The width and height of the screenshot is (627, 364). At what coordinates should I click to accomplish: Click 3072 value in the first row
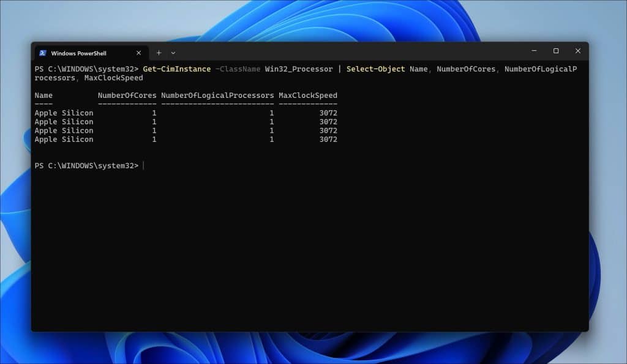[328, 113]
